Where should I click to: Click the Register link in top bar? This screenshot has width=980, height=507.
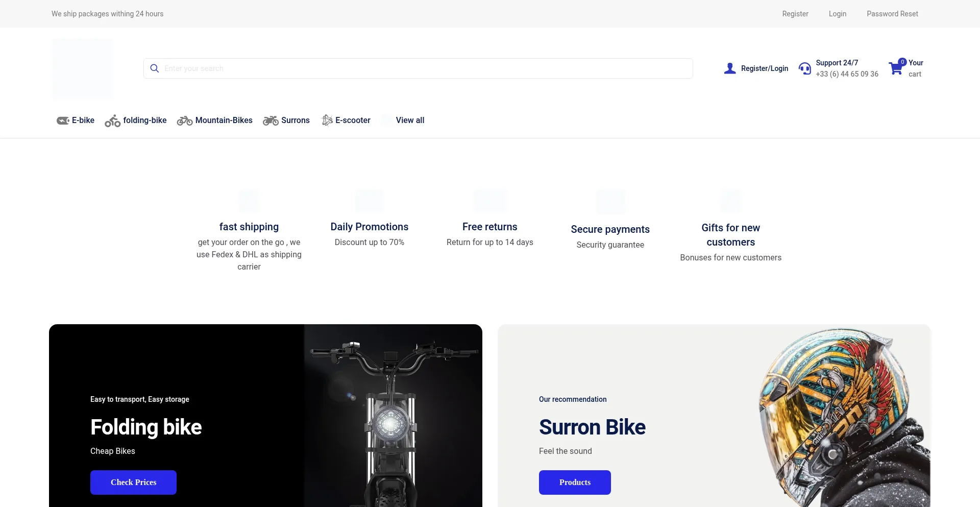(795, 14)
